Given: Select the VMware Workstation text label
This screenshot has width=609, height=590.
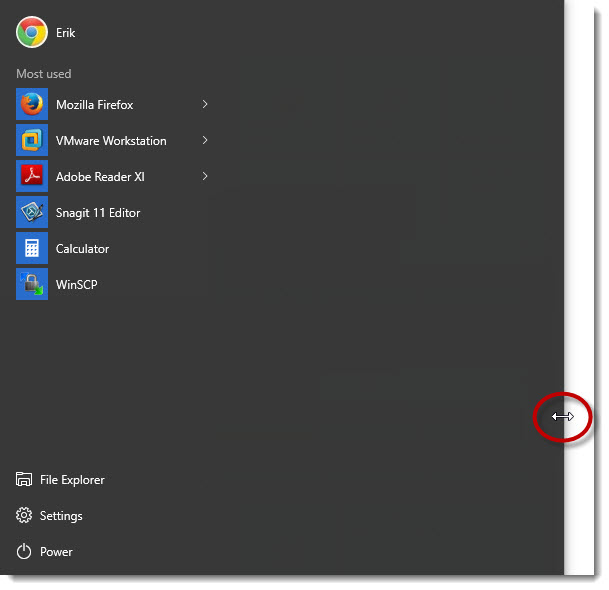Looking at the screenshot, I should [x=111, y=141].
